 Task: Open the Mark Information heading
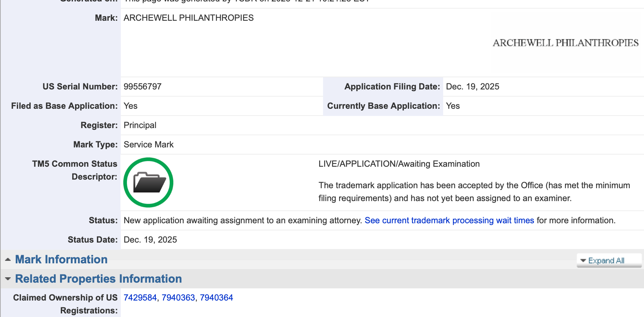pos(61,259)
